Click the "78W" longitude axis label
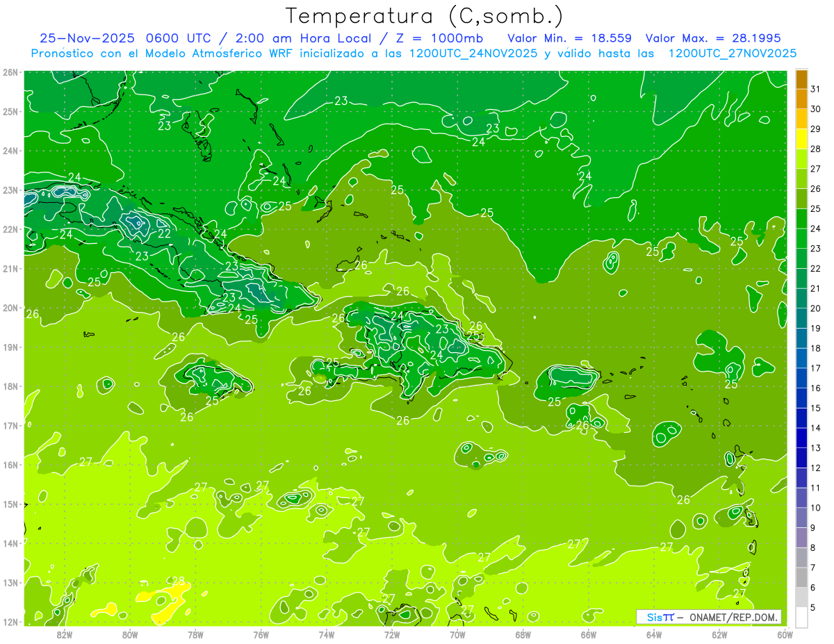Viewport: 834px width, 644px height. click(195, 634)
